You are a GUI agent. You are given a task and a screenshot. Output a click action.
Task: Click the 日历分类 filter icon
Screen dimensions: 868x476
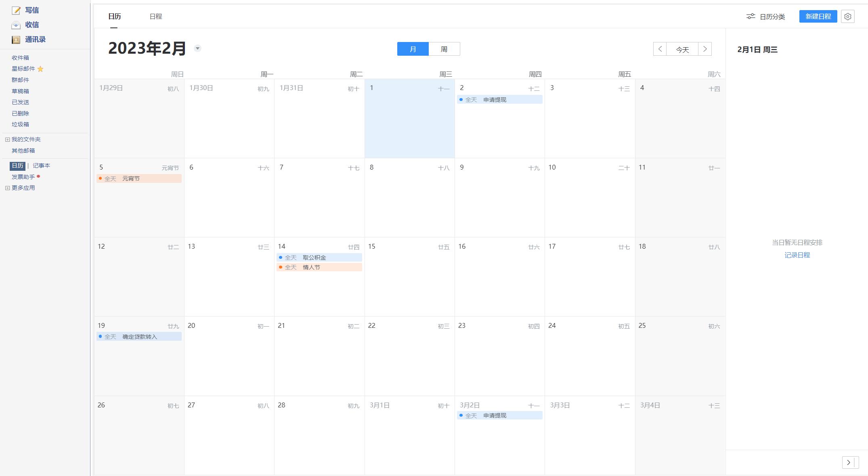(x=751, y=17)
